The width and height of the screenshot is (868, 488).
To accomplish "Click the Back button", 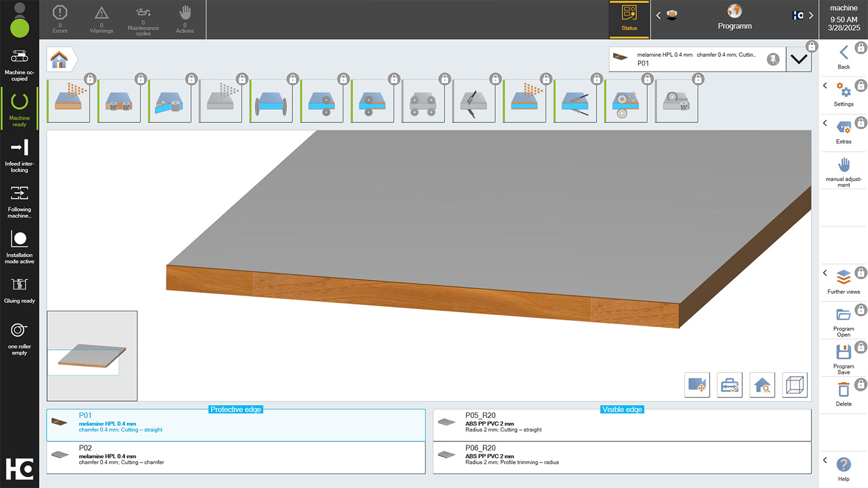I will [x=843, y=57].
